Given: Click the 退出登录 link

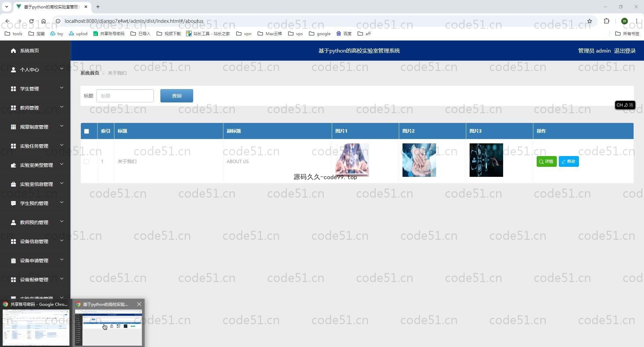Looking at the screenshot, I should click(x=625, y=51).
